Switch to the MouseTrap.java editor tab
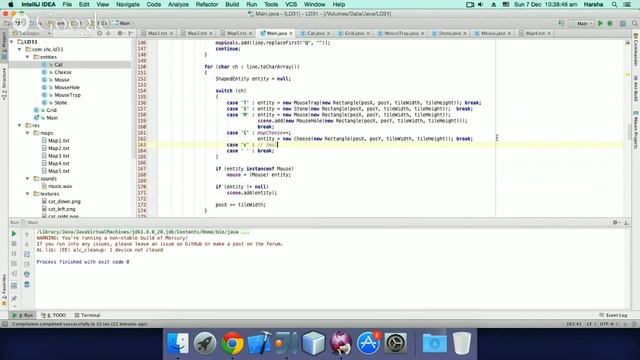Screen dimensions: 640x360 pos(401,33)
